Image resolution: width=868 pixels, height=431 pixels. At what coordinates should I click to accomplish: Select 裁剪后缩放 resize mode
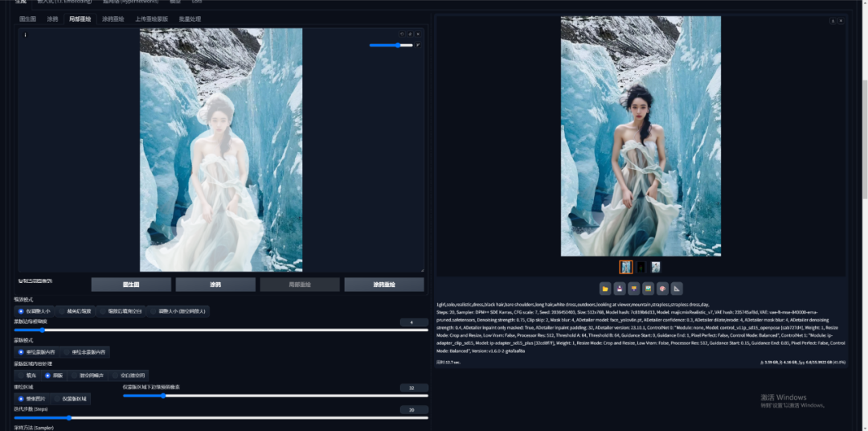click(76, 311)
